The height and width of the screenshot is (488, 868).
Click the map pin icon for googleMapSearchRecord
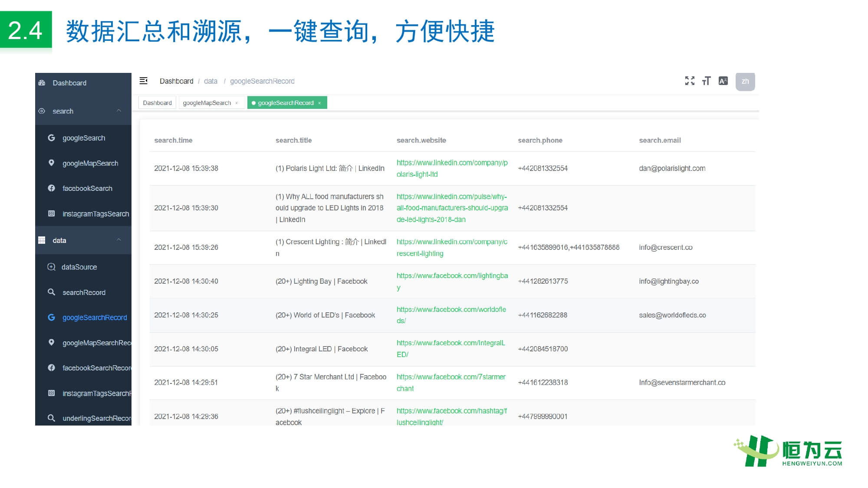(x=51, y=342)
